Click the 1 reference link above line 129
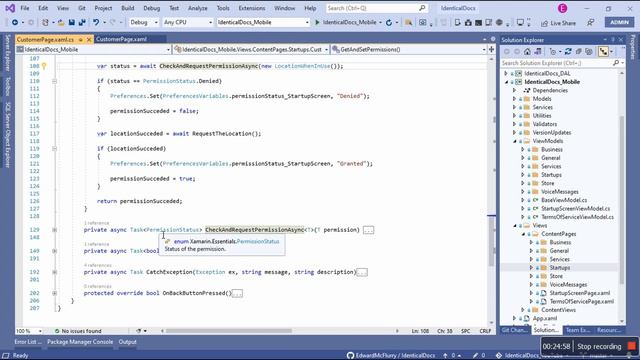The height and width of the screenshot is (360, 640). (x=96, y=223)
